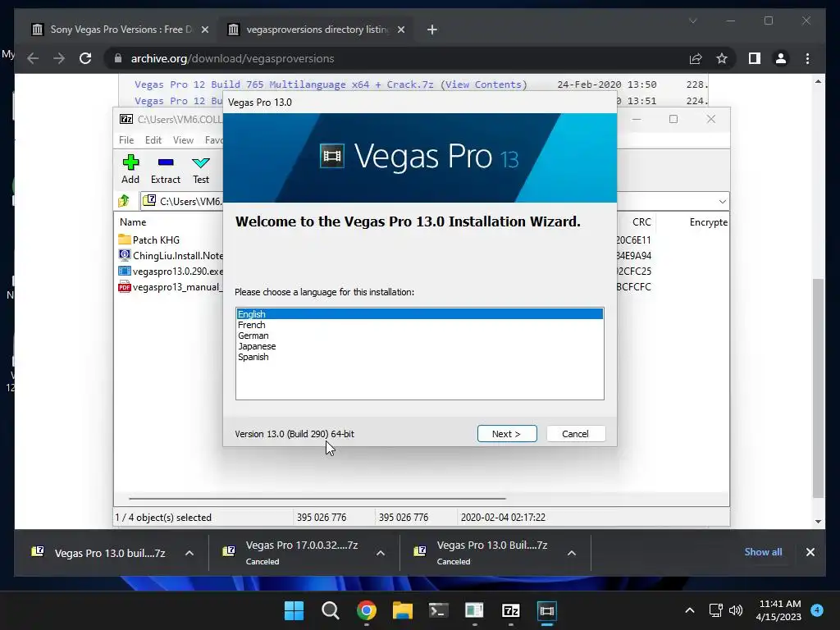
Task: Close the Sony Vegas Pro Versions tab
Action: [x=205, y=30]
